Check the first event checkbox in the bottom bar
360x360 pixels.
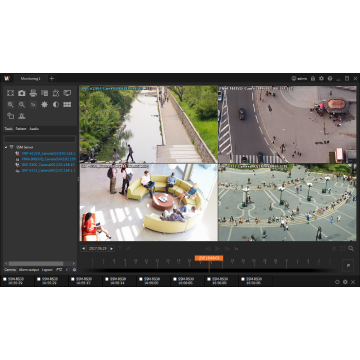tap(5, 279)
